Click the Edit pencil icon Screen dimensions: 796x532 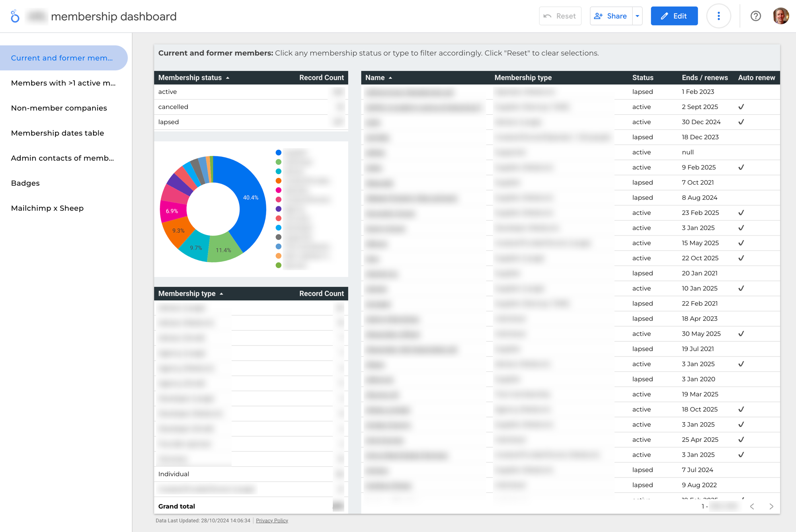tap(663, 16)
